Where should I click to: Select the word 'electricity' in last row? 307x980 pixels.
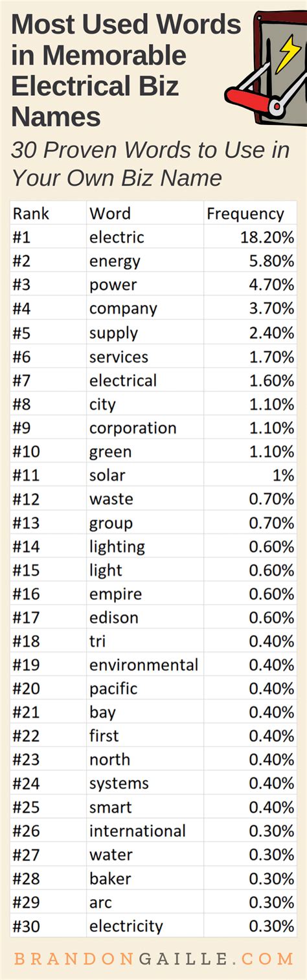[126, 926]
